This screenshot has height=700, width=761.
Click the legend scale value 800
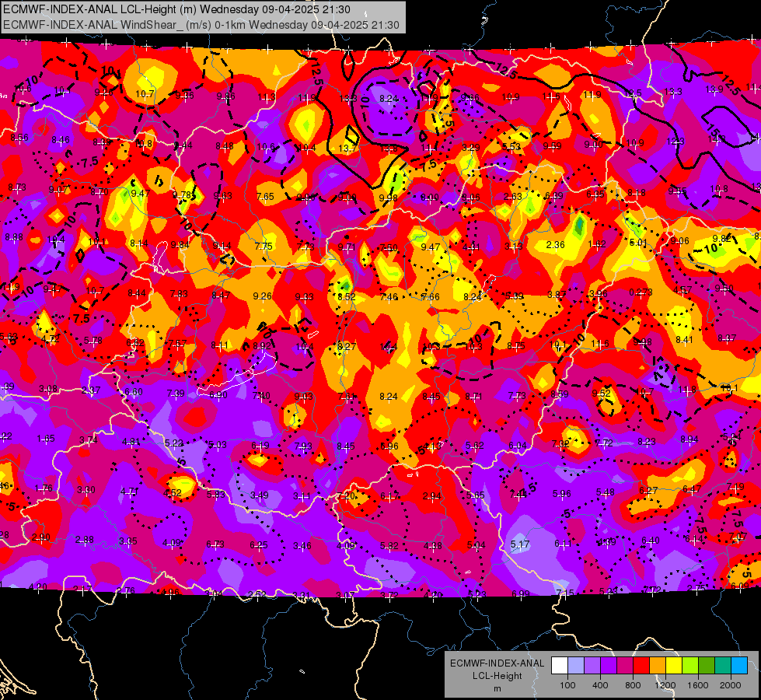point(633,685)
